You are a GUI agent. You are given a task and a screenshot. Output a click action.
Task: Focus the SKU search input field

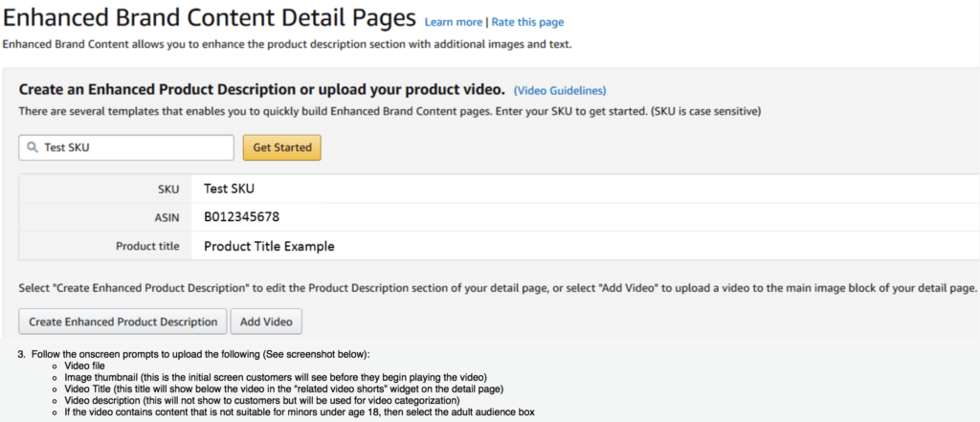click(126, 147)
